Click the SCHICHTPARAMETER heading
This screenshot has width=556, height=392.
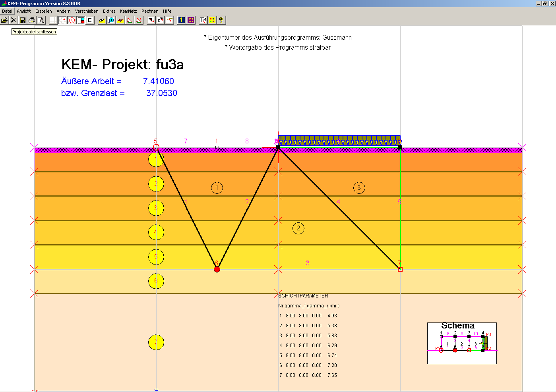click(303, 296)
